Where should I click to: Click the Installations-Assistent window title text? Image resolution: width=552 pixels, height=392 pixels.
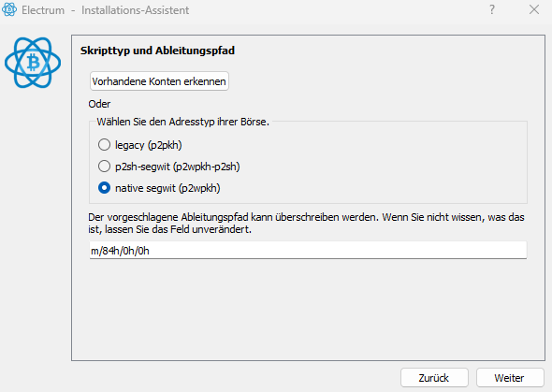point(135,10)
